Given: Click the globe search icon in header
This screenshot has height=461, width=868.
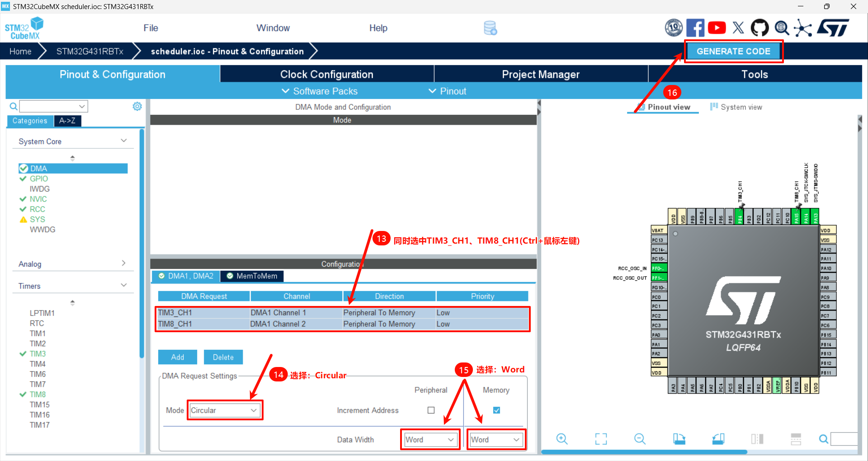Looking at the screenshot, I should [782, 28].
